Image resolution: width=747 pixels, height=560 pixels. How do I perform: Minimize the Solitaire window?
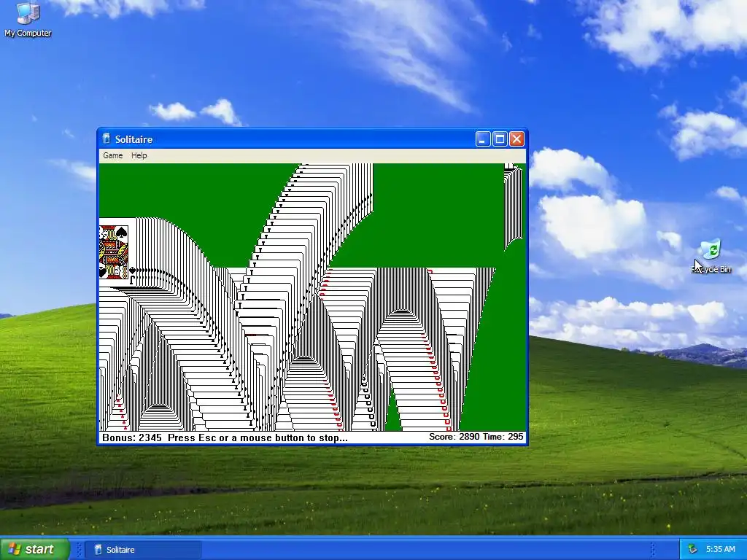click(x=483, y=139)
